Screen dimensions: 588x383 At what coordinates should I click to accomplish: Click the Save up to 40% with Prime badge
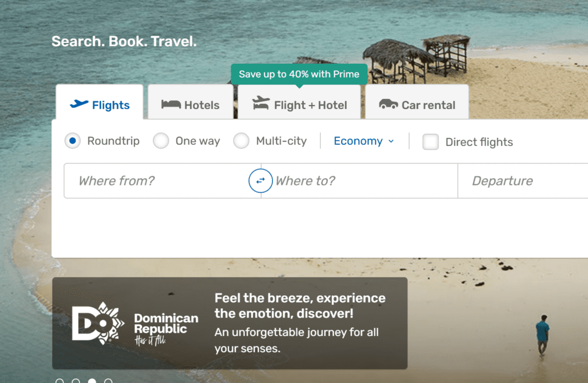coord(299,74)
